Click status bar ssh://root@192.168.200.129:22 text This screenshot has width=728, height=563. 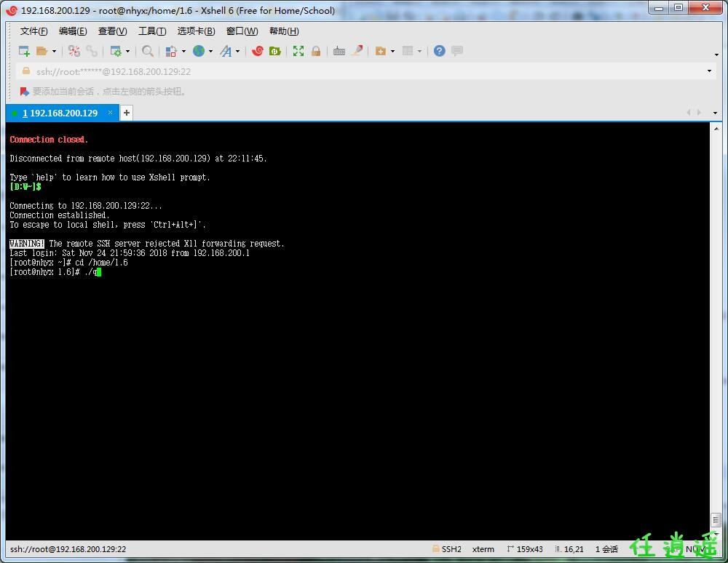coord(68,549)
